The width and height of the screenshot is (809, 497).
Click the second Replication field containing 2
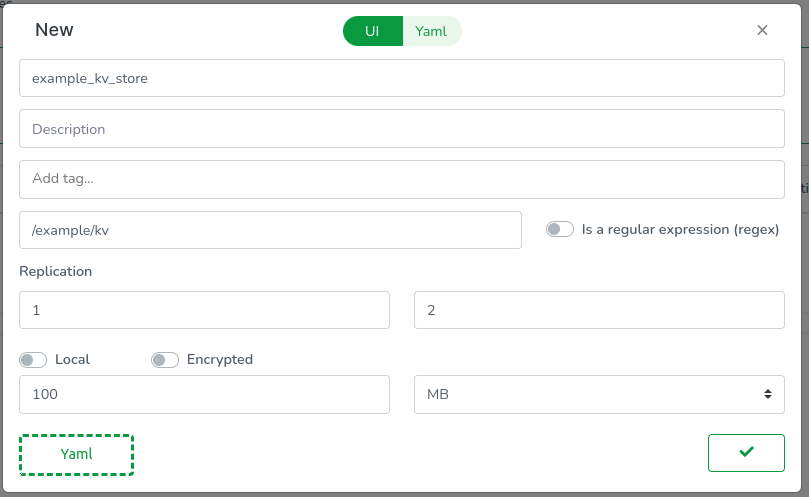click(x=599, y=310)
